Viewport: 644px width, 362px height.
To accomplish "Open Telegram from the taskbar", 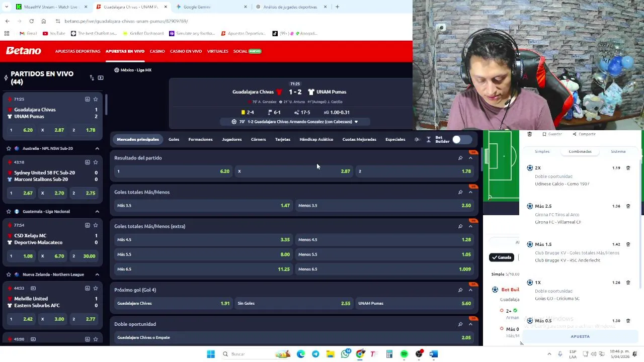I will [315, 354].
